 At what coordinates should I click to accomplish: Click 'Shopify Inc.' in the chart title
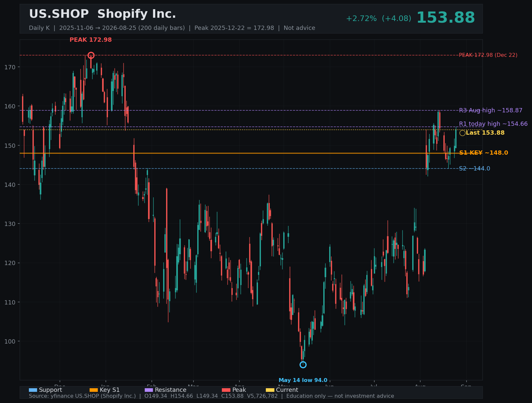[137, 14]
